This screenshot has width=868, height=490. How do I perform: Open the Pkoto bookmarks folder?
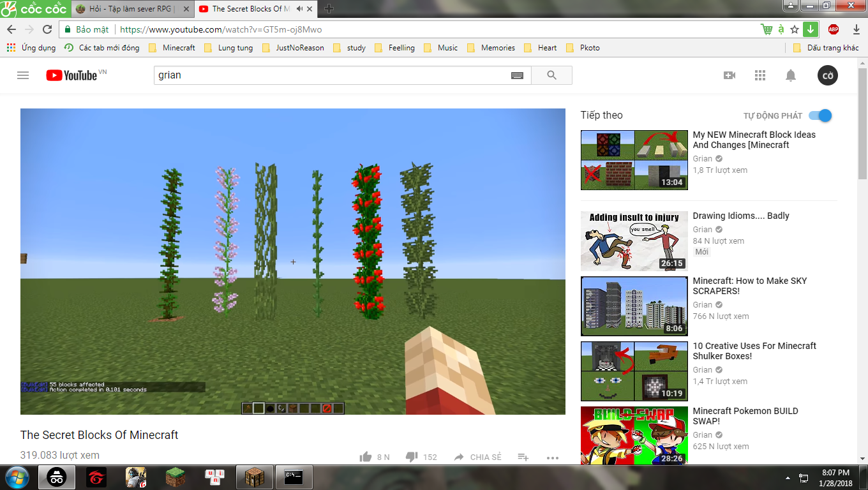[x=583, y=48]
